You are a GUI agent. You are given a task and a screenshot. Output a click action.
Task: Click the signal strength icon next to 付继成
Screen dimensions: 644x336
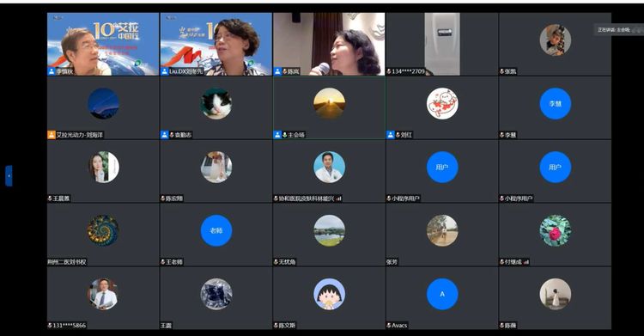[x=526, y=262]
